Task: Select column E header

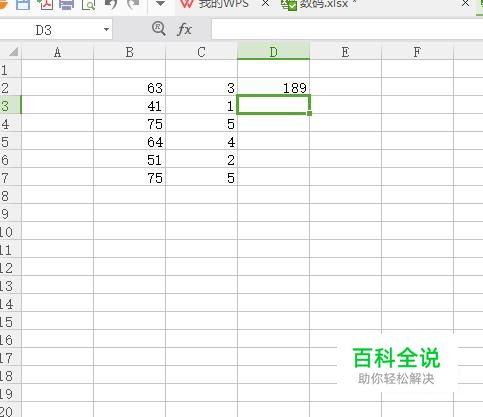Action: [345, 52]
